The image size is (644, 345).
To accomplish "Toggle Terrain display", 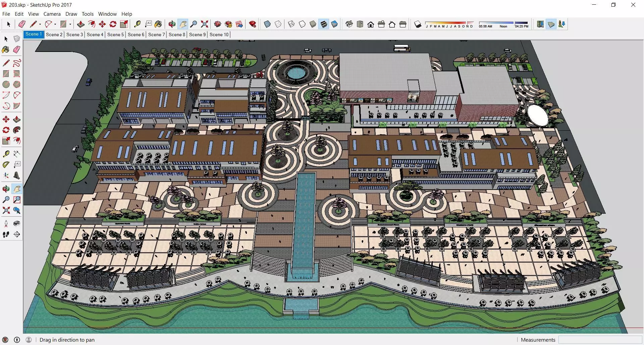I will pyautogui.click(x=551, y=24).
